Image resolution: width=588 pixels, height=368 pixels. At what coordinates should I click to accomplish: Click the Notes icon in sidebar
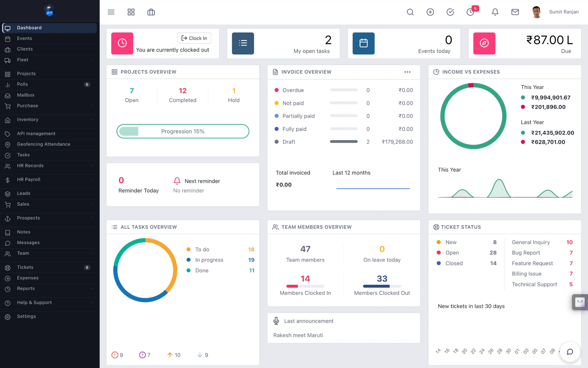7,232
